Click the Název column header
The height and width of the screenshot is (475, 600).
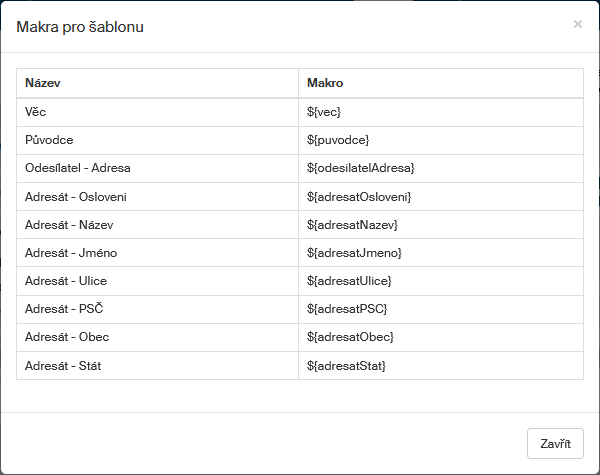tap(44, 83)
